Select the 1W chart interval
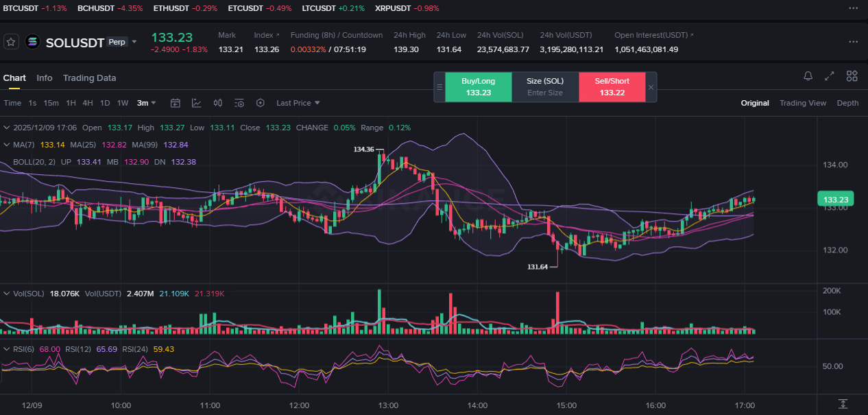The image size is (868, 415). point(123,103)
